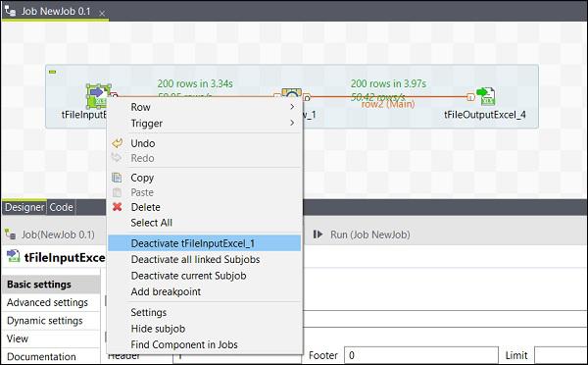Click the Redo arrow icon

[x=117, y=157]
